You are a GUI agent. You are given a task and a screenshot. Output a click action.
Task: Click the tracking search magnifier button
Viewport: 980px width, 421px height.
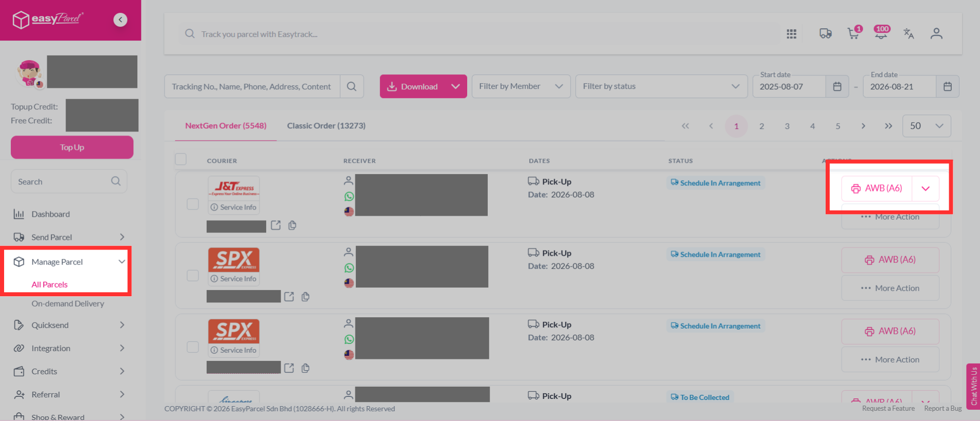coord(352,86)
